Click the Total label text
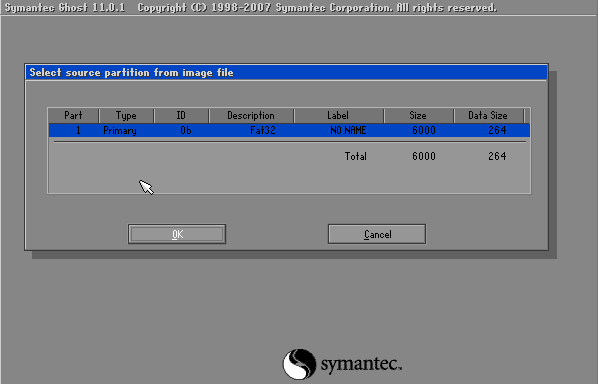The width and height of the screenshot is (598, 384). 355,156
